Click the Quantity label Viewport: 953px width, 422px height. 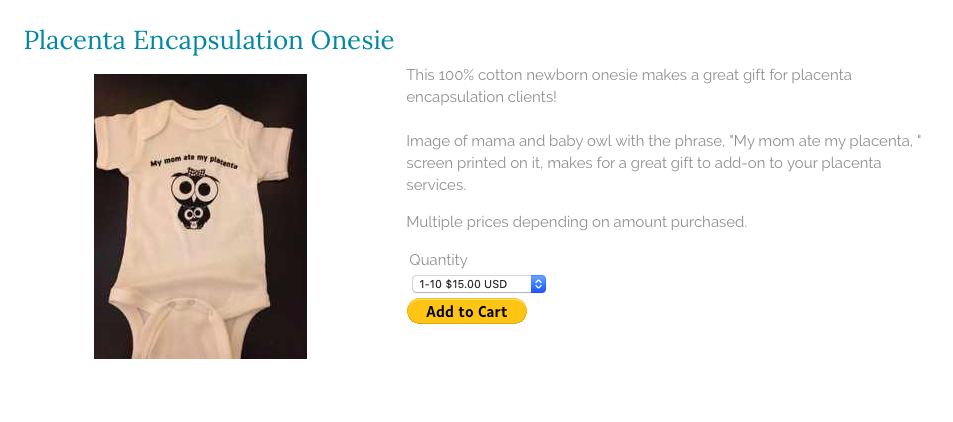tap(438, 260)
